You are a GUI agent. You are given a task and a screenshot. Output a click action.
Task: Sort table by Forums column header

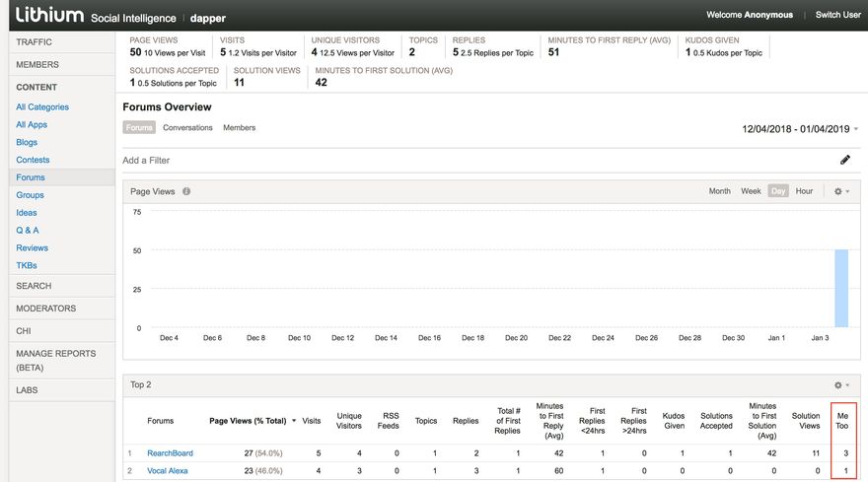160,421
